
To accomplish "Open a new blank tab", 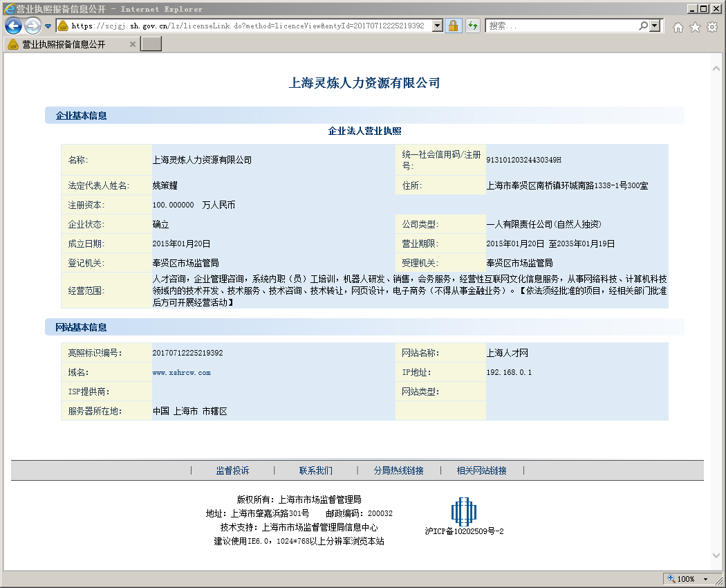I will 151,44.
